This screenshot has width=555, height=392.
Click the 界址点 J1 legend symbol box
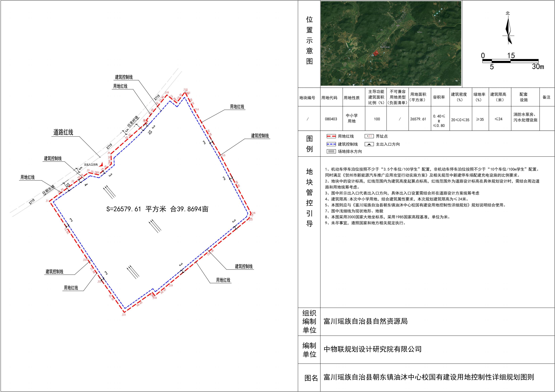coord(369,136)
